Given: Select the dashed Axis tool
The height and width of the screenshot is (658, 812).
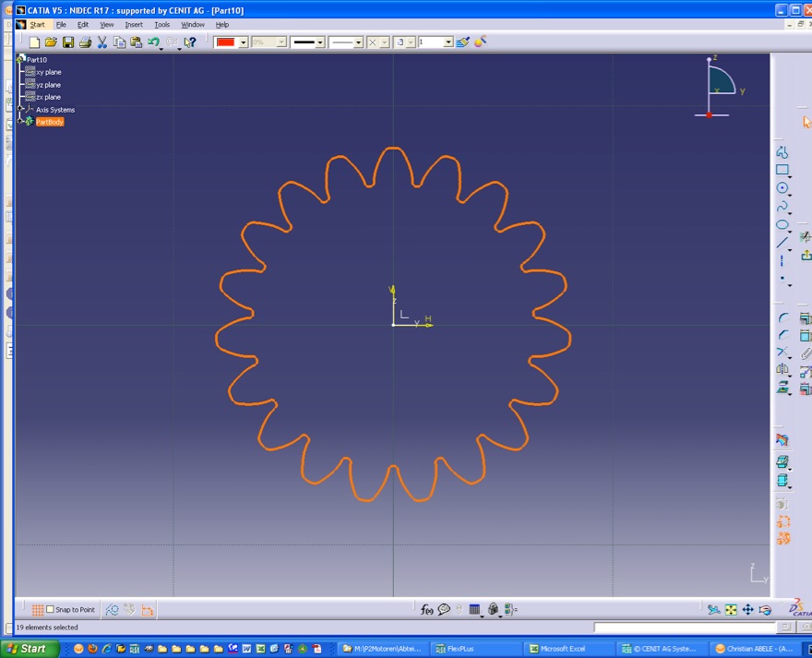Looking at the screenshot, I should coord(782,261).
